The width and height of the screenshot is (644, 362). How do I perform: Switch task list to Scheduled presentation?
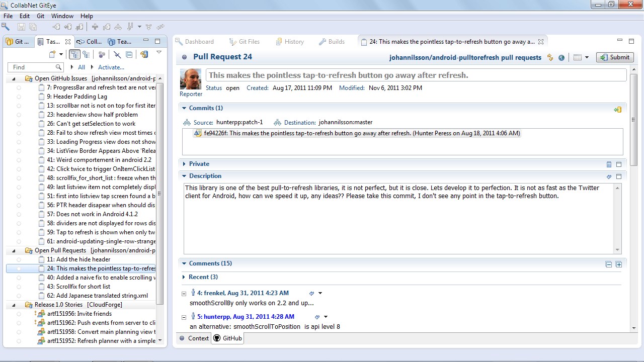point(87,54)
